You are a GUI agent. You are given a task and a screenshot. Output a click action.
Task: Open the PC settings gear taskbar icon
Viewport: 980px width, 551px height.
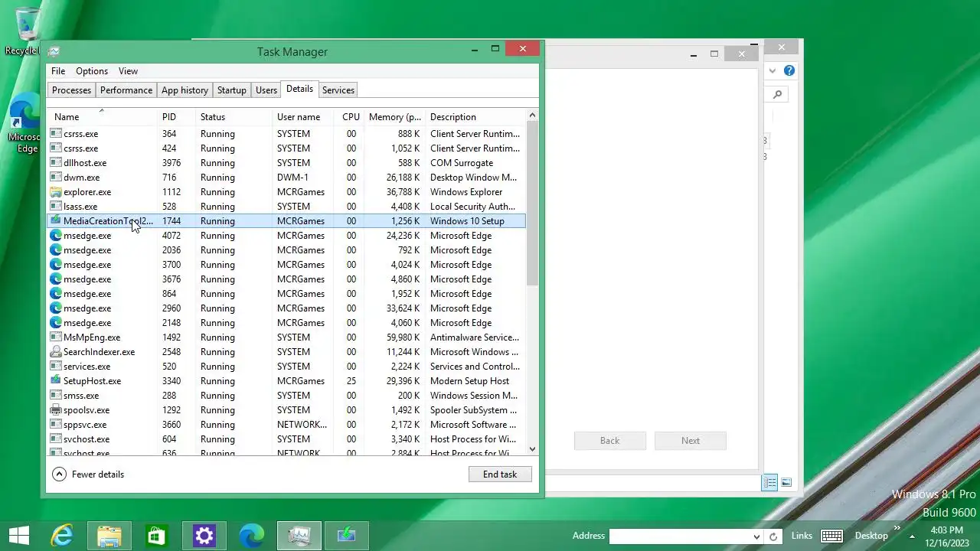[204, 536]
